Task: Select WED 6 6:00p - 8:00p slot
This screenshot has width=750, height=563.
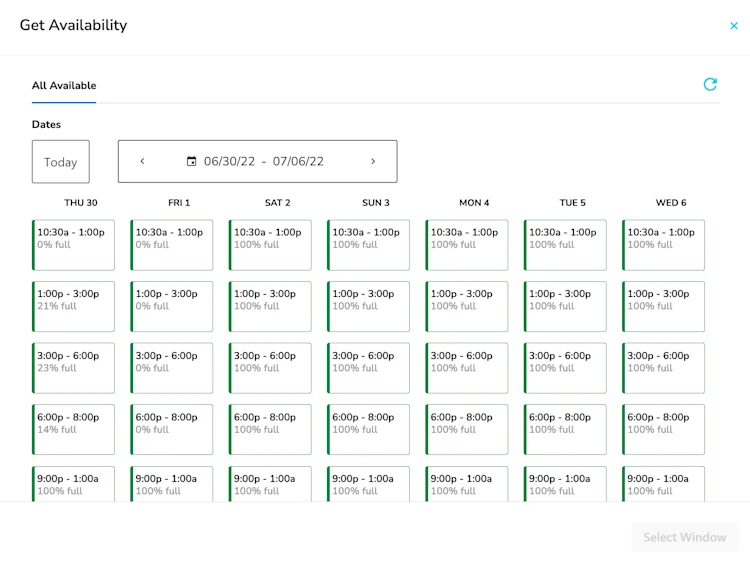Action: click(663, 430)
